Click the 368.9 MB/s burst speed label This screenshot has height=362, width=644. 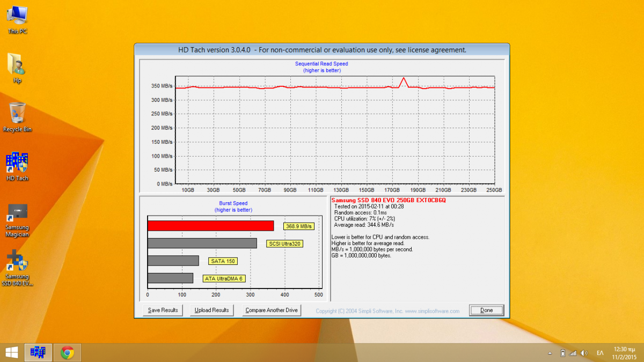(299, 226)
